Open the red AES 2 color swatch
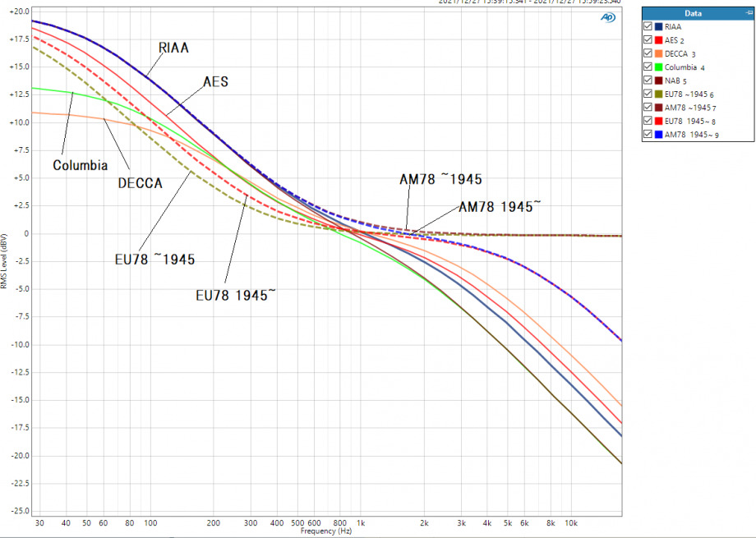The image size is (756, 538). tap(658, 40)
